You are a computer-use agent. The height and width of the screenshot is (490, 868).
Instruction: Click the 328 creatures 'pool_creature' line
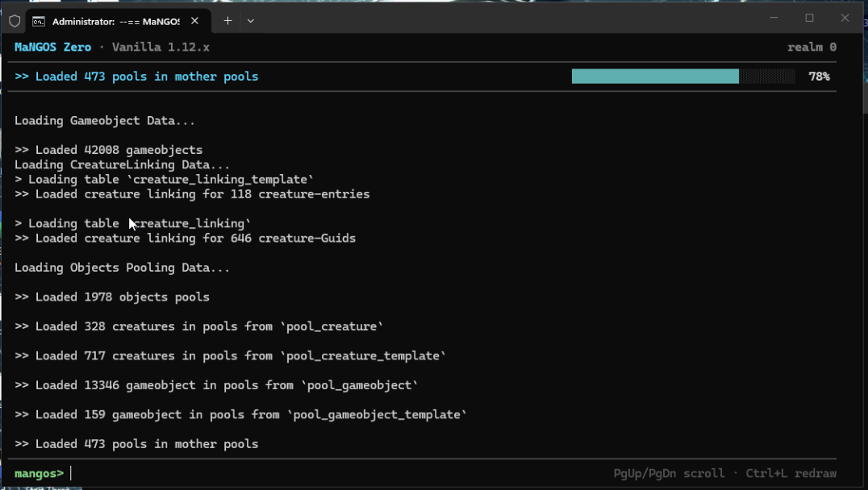tap(198, 326)
